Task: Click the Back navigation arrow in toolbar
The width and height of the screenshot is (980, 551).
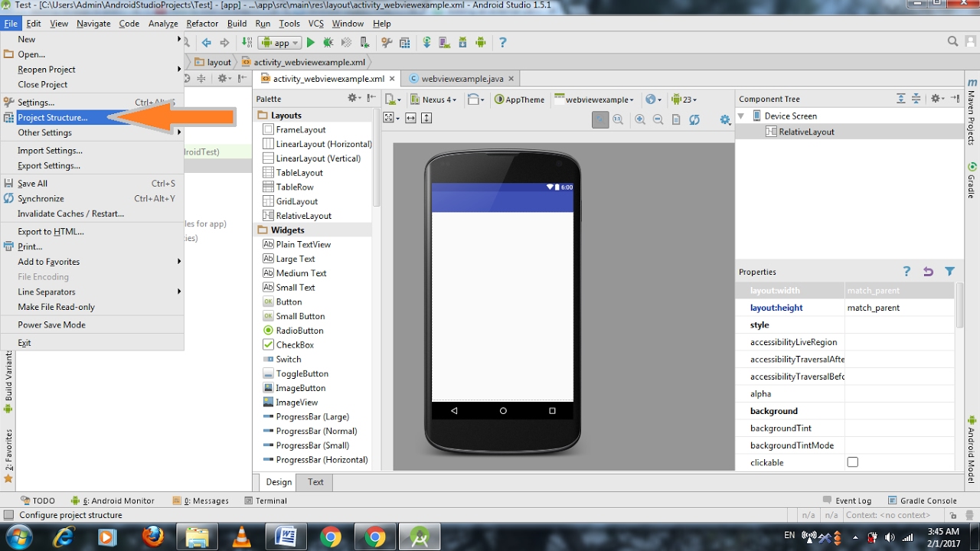Action: click(207, 43)
